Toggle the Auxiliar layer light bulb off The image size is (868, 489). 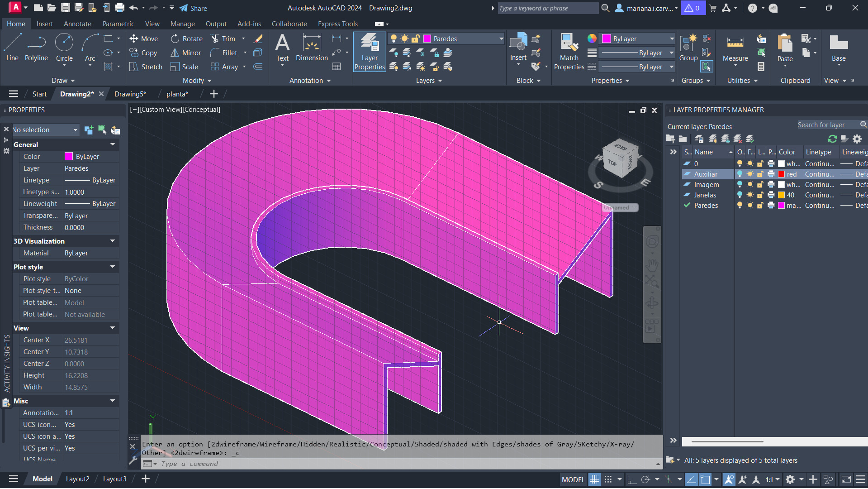(x=740, y=174)
